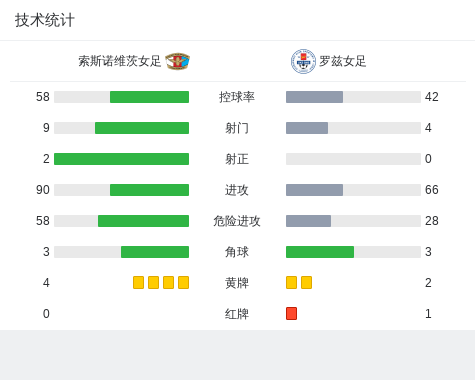Click the 索斯诺维茨女足 team crest icon

(177, 61)
